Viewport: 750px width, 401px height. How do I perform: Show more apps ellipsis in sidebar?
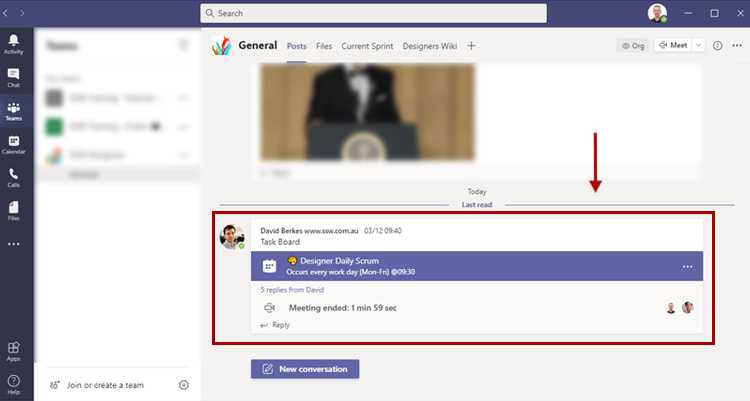tap(14, 243)
